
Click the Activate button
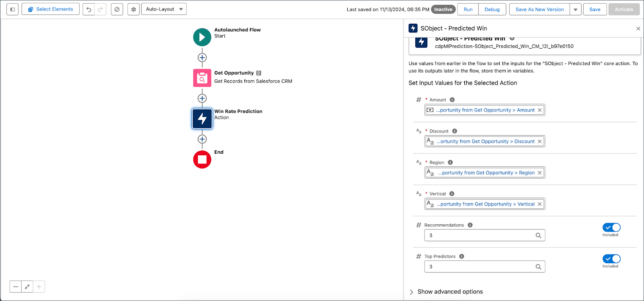624,9
